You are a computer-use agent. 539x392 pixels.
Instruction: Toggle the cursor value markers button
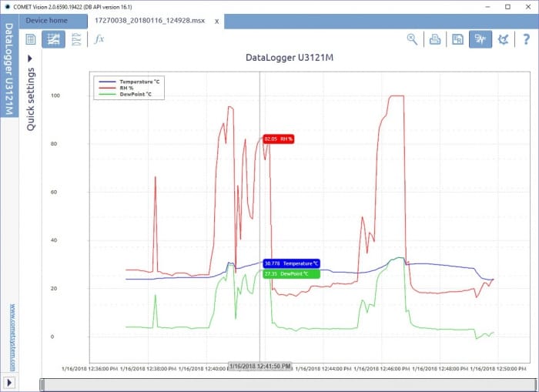480,39
